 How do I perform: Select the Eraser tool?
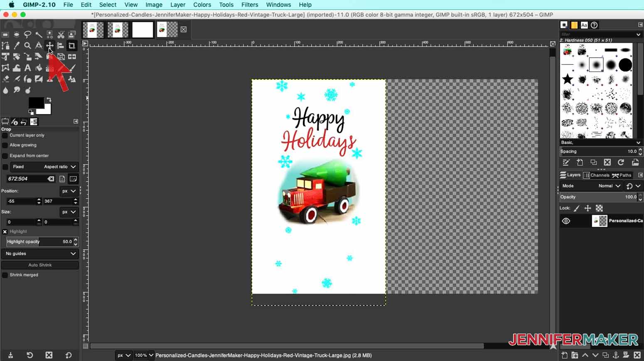[x=5, y=79]
